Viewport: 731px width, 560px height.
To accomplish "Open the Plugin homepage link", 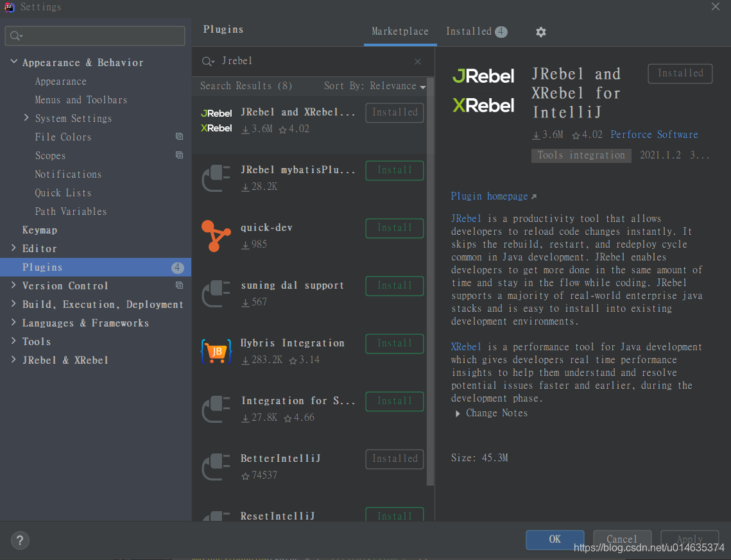I will [x=494, y=196].
